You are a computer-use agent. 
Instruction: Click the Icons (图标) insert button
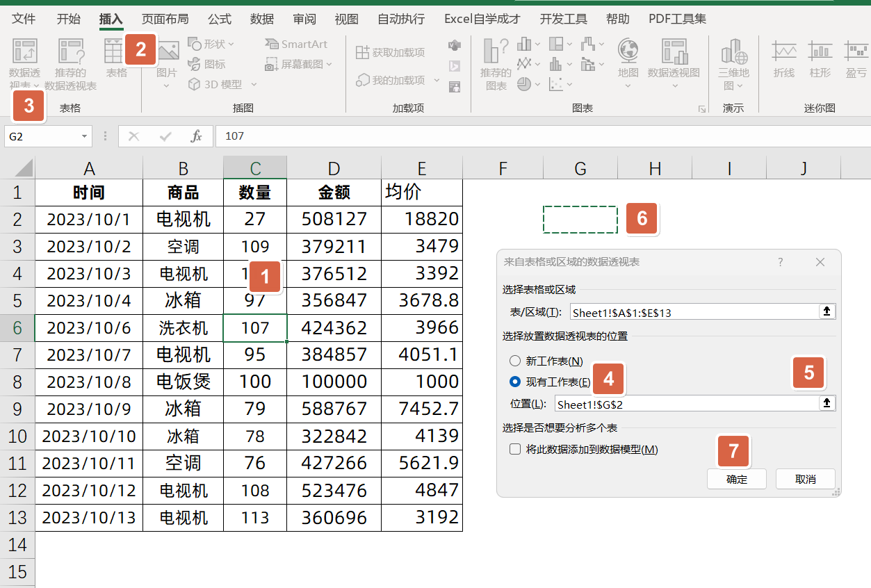coord(206,64)
